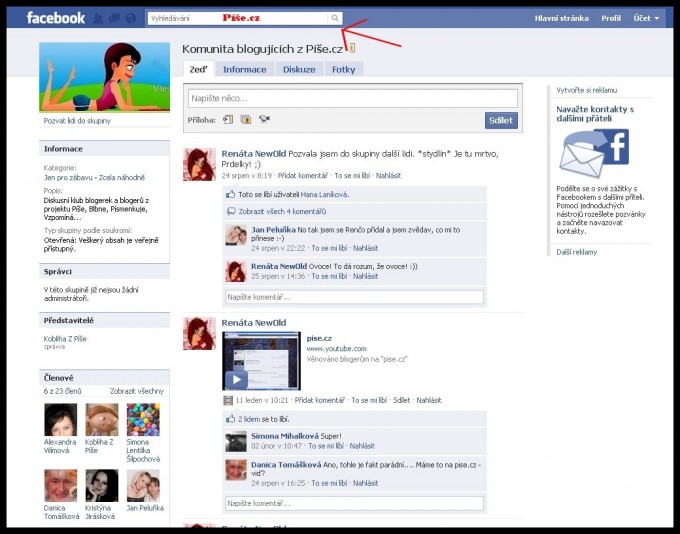Viewport: 680px width, 534px height.
Task: Click the thumbs-up icon beside '2 lidem se to líbí'
Action: (230, 419)
